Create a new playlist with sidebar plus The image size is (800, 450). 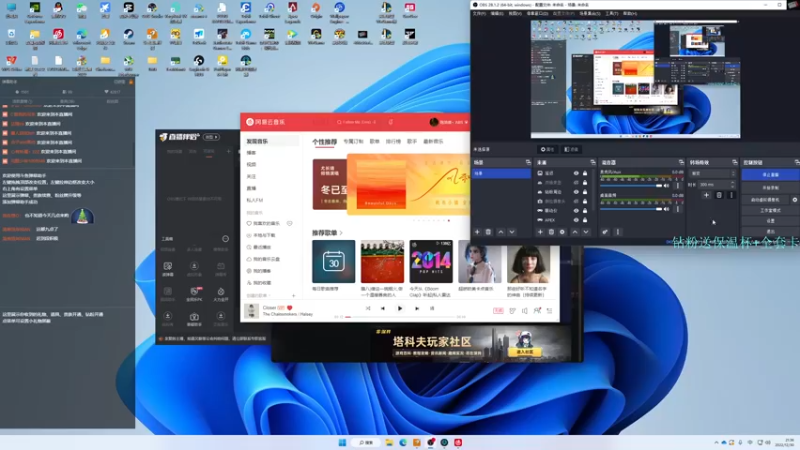(x=293, y=295)
